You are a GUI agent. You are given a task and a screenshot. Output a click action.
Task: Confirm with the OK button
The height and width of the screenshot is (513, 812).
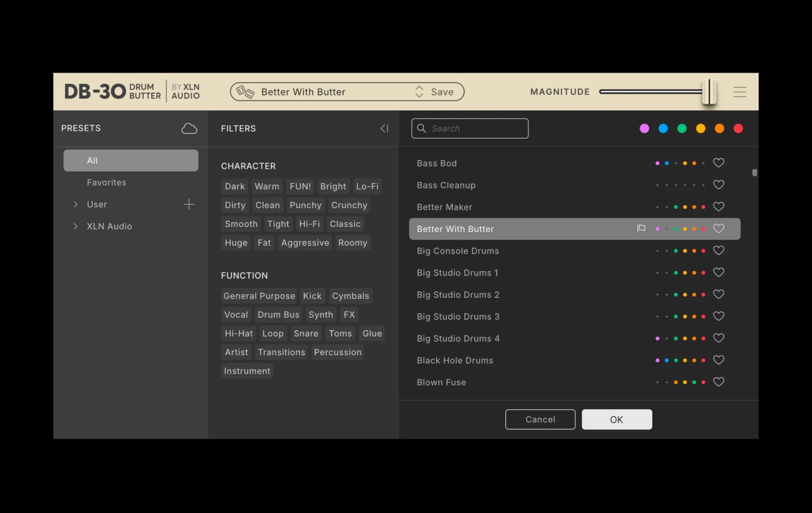click(x=617, y=420)
